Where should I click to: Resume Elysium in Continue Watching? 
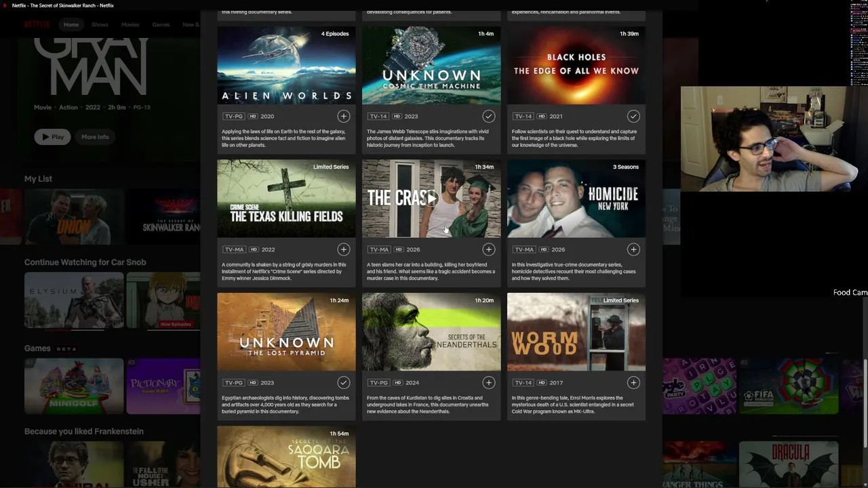74,301
